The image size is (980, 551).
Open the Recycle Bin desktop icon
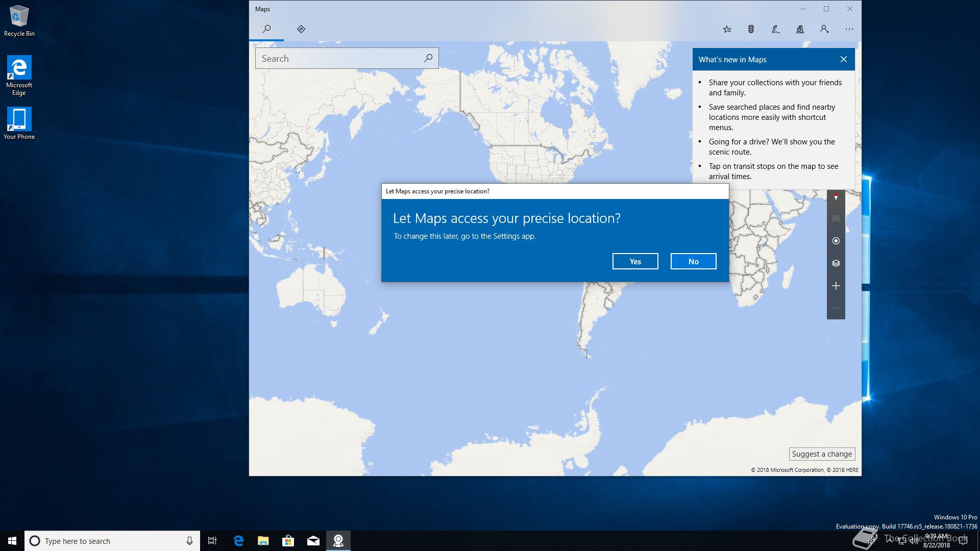[x=19, y=21]
